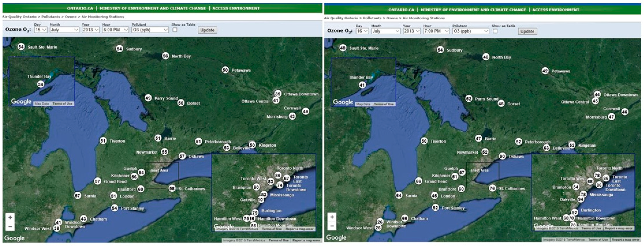Screen dimensions: 644x246
Task: Select Petawawa marker on the right map
Action: click(x=545, y=71)
